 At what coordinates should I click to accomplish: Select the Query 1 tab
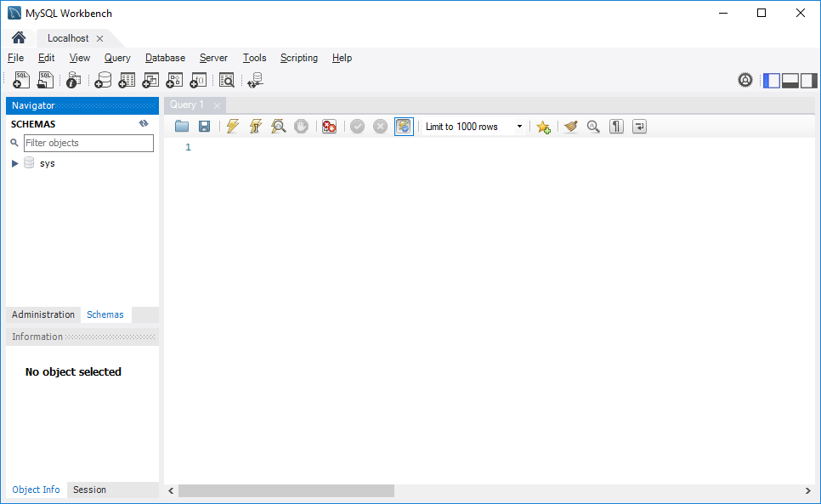187,105
